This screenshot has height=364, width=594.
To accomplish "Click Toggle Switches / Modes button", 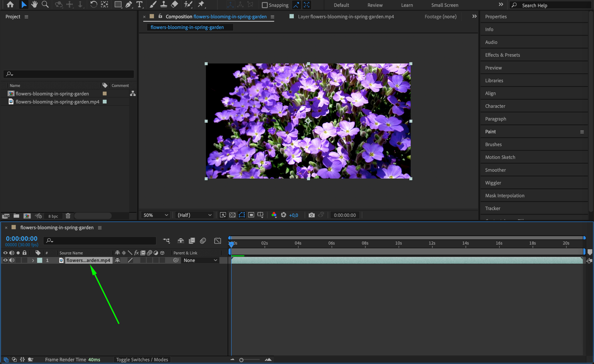I will [142, 360].
